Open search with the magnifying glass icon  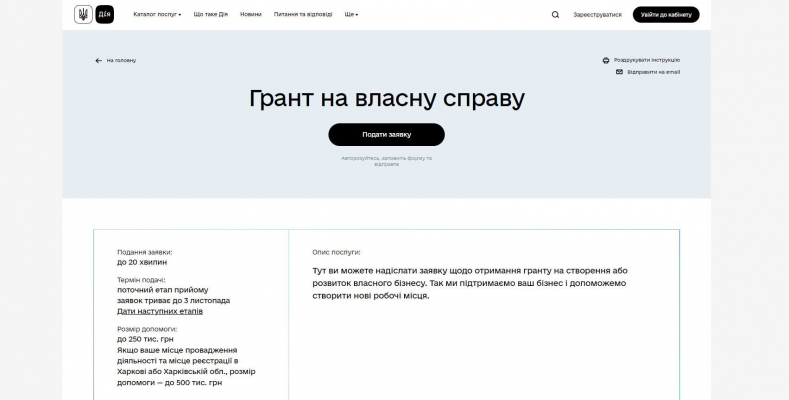click(x=556, y=15)
